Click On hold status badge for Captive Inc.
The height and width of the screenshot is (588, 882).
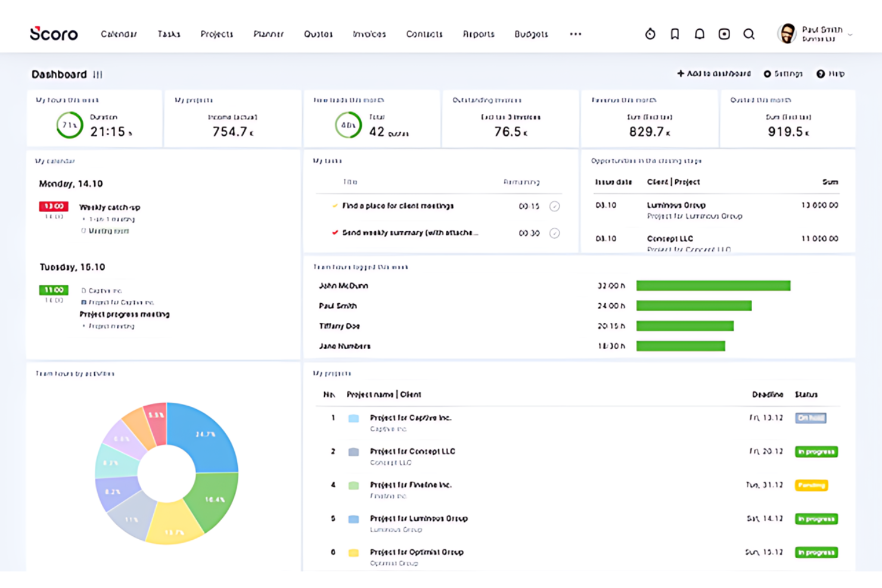(810, 418)
